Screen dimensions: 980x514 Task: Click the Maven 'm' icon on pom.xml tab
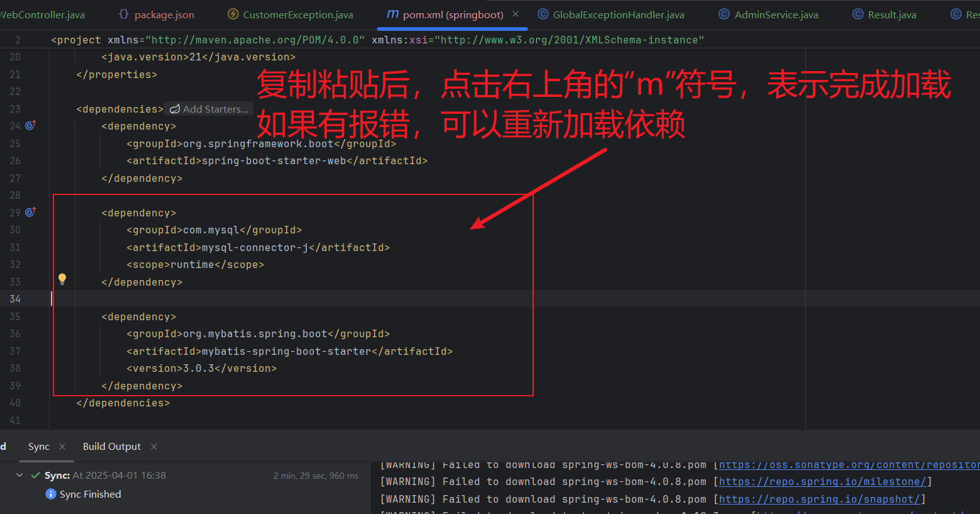(x=393, y=14)
